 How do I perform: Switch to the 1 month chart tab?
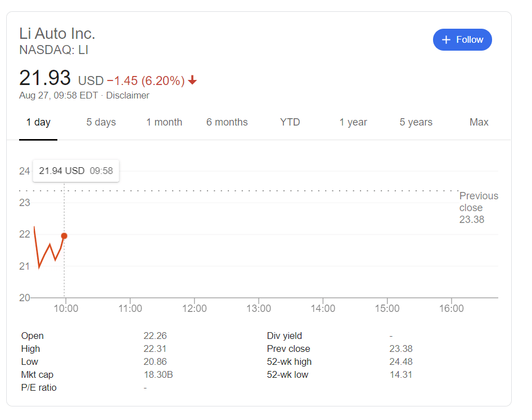coord(164,122)
